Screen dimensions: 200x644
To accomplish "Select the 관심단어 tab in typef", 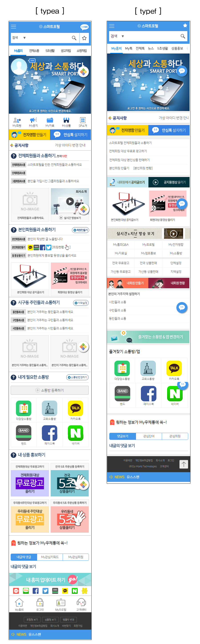I will tap(149, 436).
